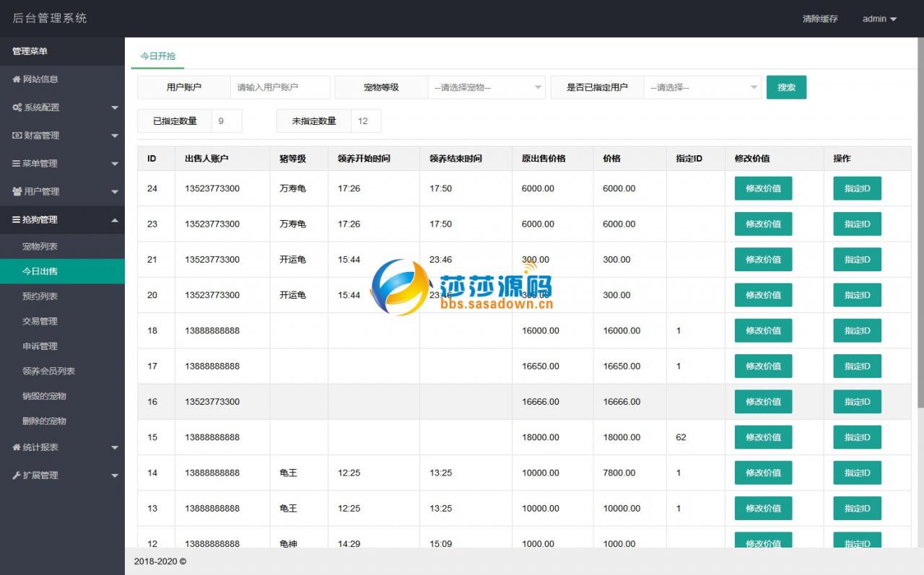Select 今日出售 in the sidebar
The image size is (924, 575).
click(62, 271)
